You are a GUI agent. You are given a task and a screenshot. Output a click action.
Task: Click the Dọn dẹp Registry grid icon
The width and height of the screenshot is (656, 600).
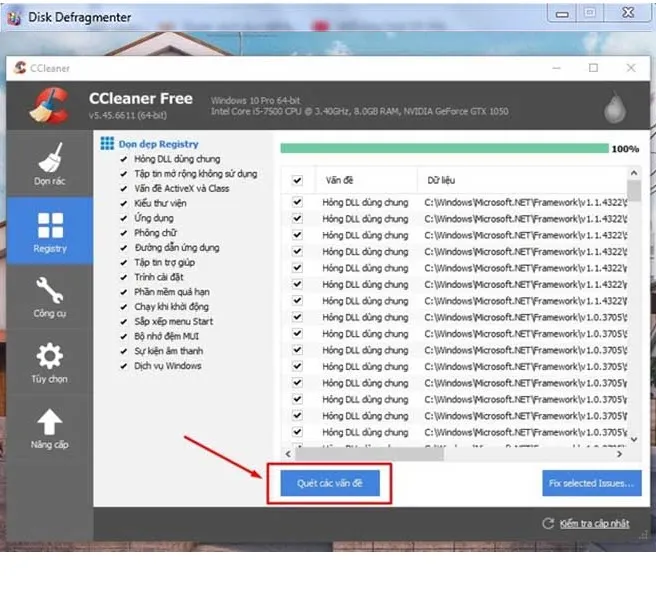click(107, 144)
